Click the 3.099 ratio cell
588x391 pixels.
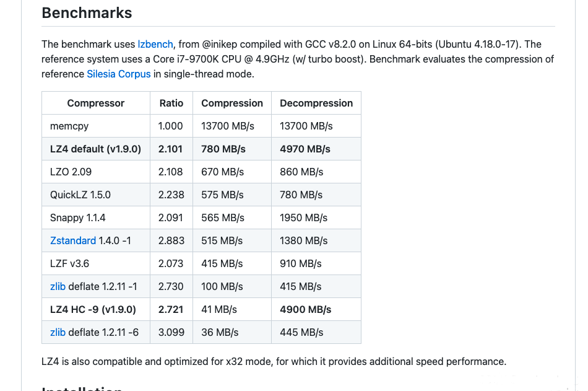click(171, 332)
